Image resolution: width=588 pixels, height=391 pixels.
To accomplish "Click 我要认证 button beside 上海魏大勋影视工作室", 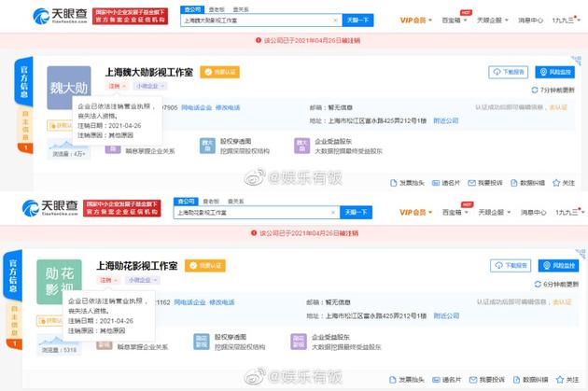I will coord(219,72).
